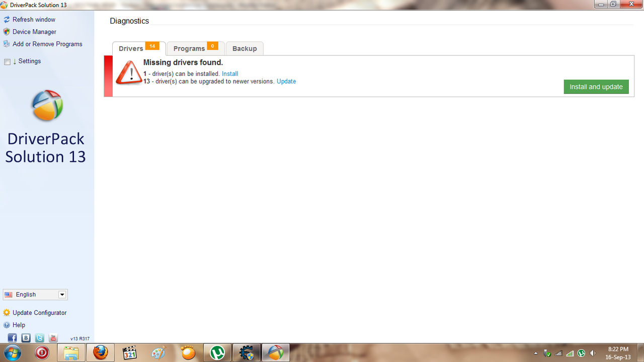Switch to DriverPack Solution on the taskbar
This screenshot has height=362, width=644.
(x=276, y=353)
